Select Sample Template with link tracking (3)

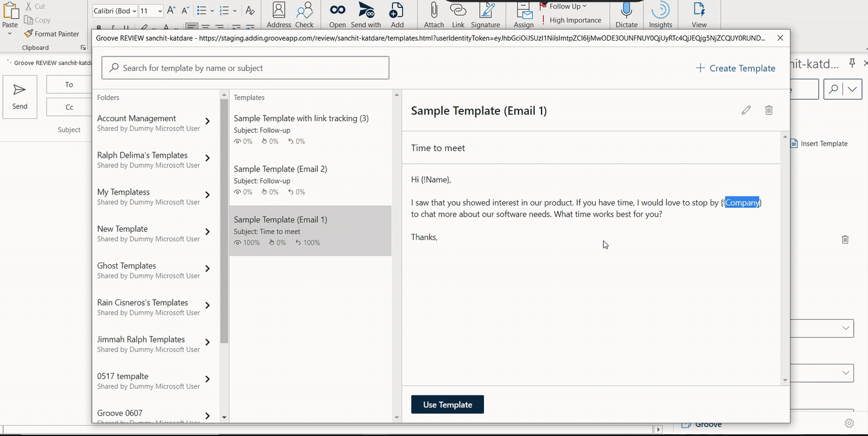tap(310, 130)
